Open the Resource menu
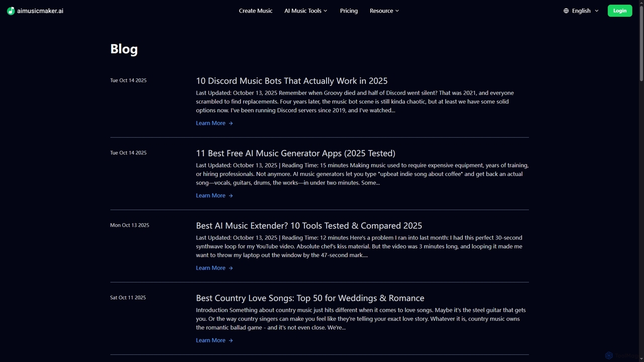 point(384,11)
